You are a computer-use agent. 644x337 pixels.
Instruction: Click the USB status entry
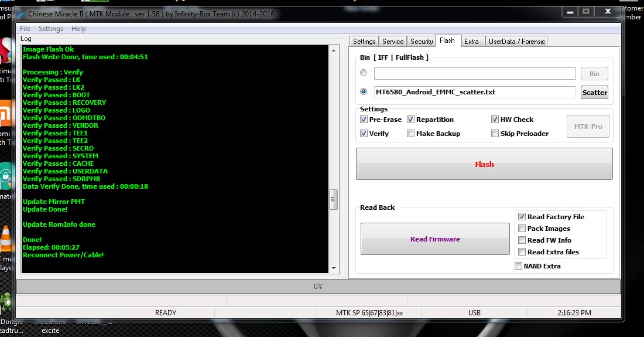click(x=474, y=313)
